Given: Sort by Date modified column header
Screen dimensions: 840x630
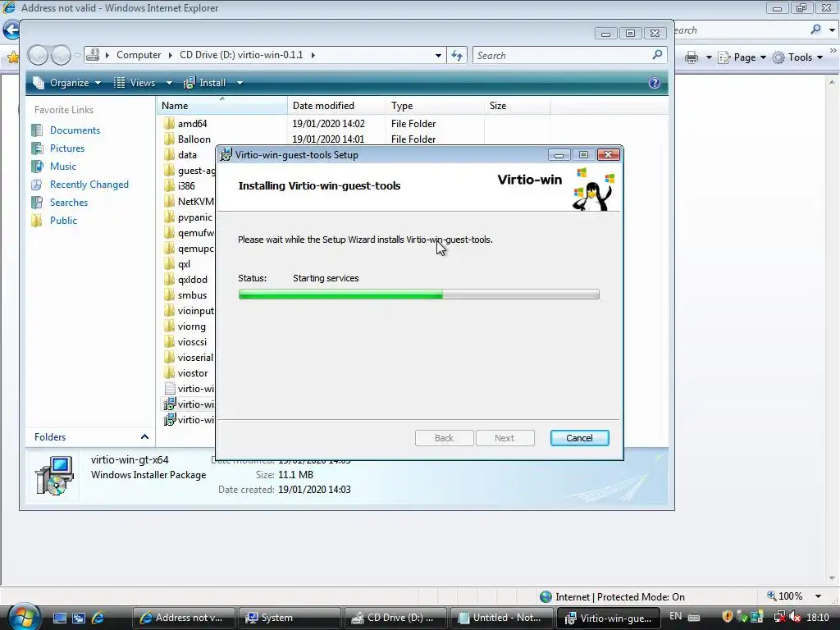Looking at the screenshot, I should click(x=336, y=106).
